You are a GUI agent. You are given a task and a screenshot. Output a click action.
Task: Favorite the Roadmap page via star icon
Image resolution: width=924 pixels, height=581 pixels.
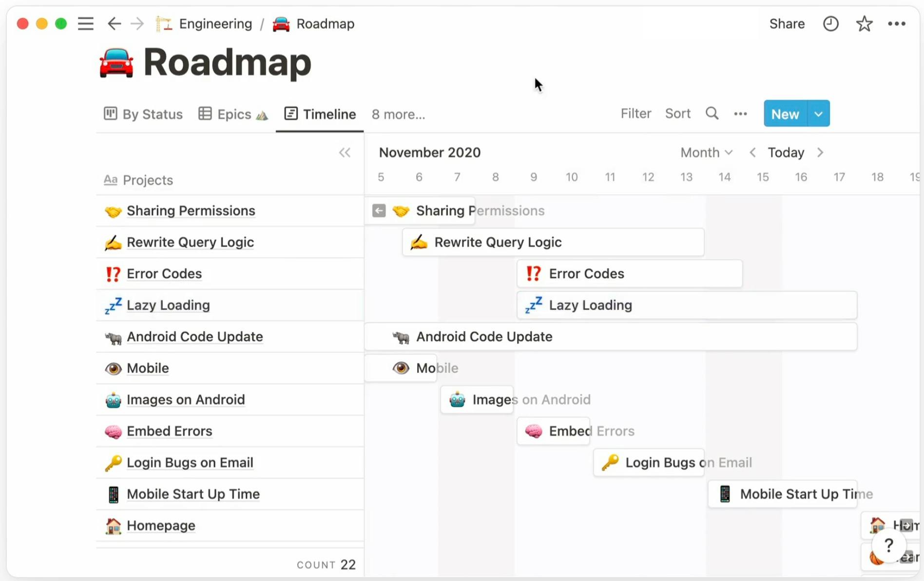(864, 23)
